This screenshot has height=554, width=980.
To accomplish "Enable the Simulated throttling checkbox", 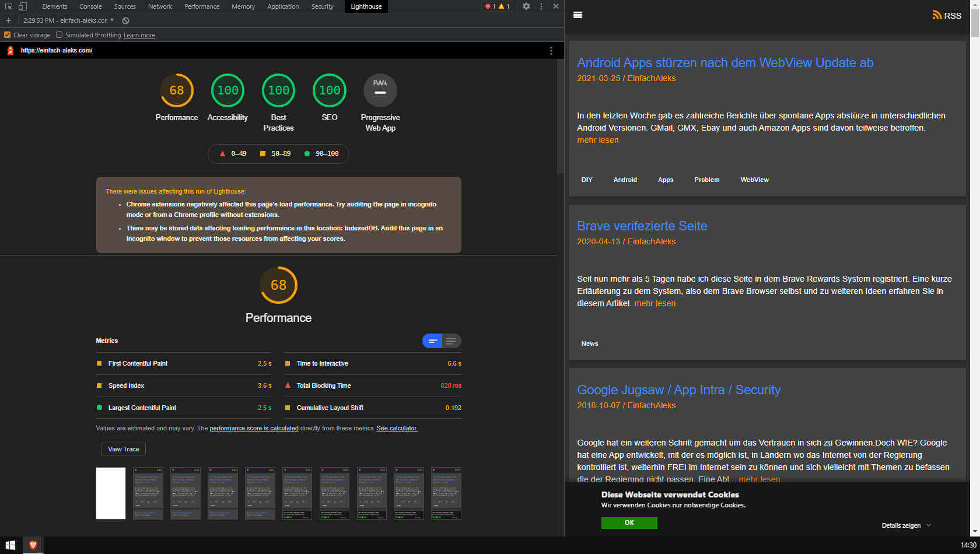I will click(x=59, y=35).
